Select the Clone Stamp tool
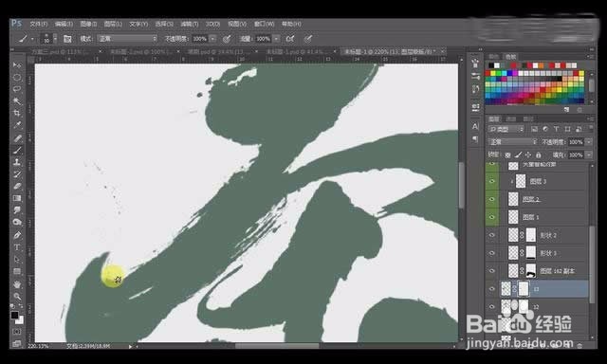 (x=17, y=162)
